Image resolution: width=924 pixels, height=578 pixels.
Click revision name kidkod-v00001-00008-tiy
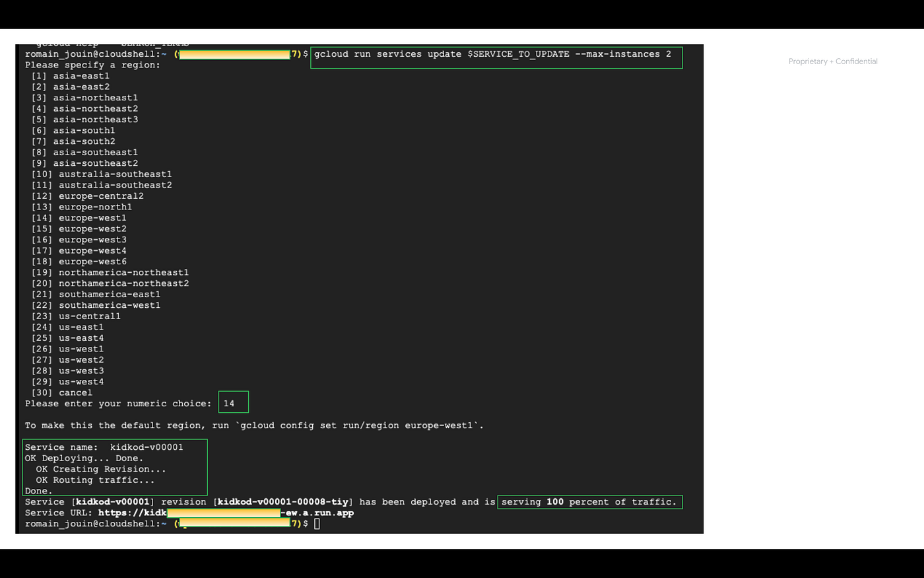[x=282, y=501]
